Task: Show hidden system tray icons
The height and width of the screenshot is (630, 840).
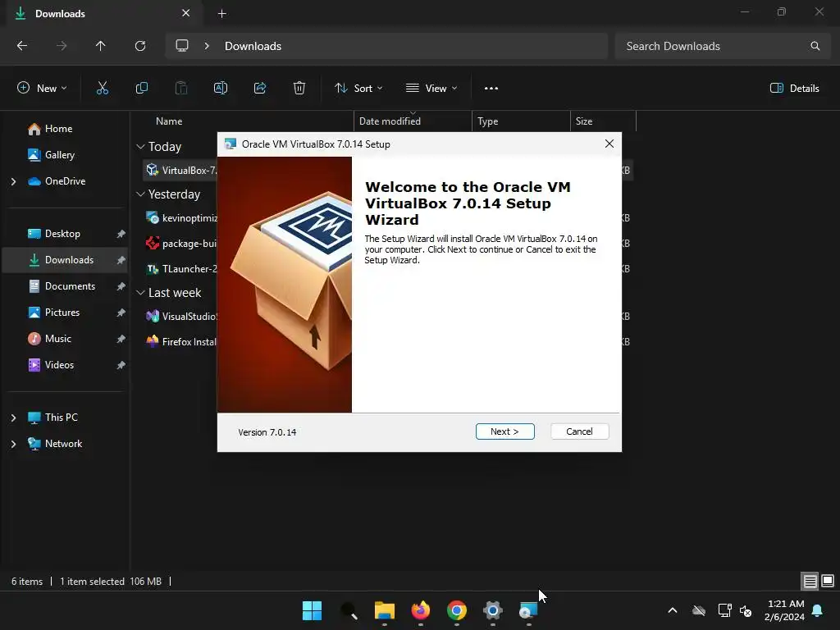Action: tap(673, 610)
